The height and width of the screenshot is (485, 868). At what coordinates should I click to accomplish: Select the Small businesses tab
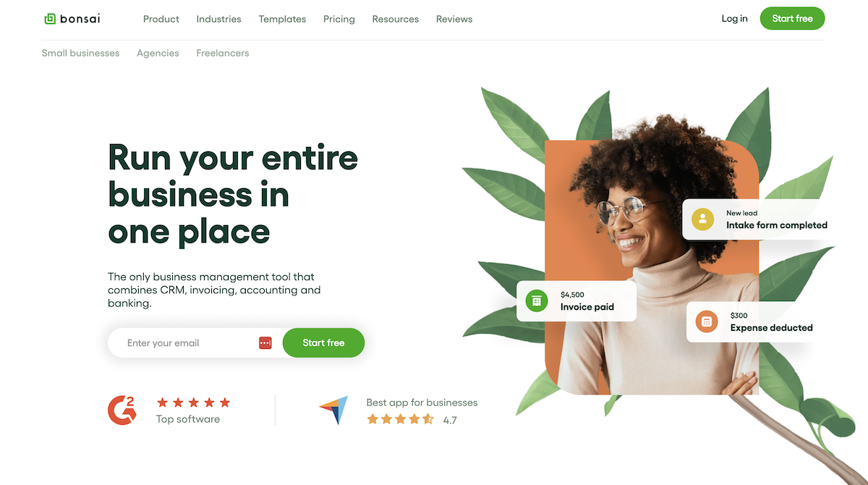click(x=80, y=53)
